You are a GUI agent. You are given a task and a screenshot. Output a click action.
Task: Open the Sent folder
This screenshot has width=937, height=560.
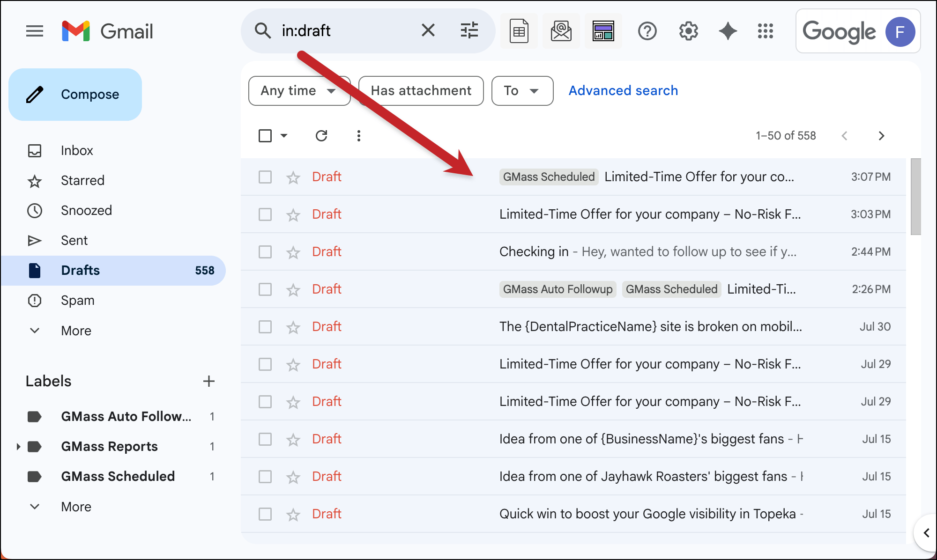74,241
